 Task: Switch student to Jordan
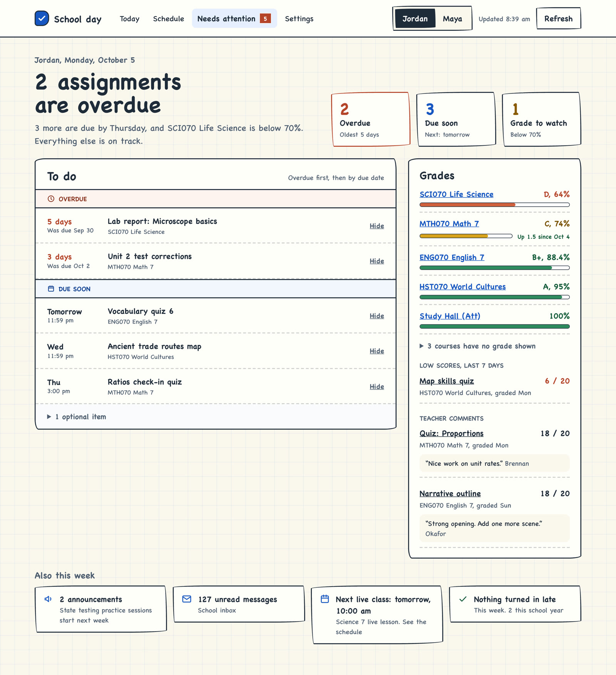[415, 18]
